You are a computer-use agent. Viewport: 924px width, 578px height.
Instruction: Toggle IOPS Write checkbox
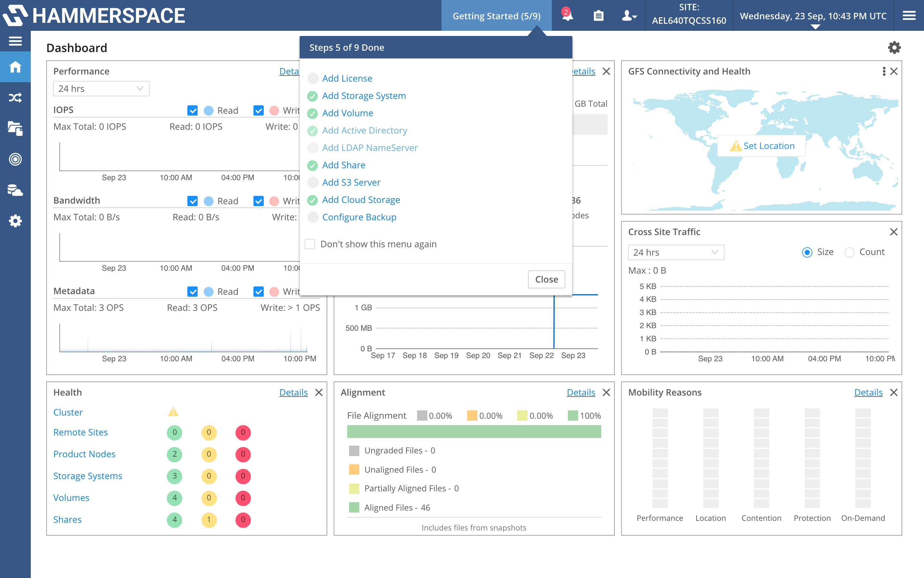259,110
